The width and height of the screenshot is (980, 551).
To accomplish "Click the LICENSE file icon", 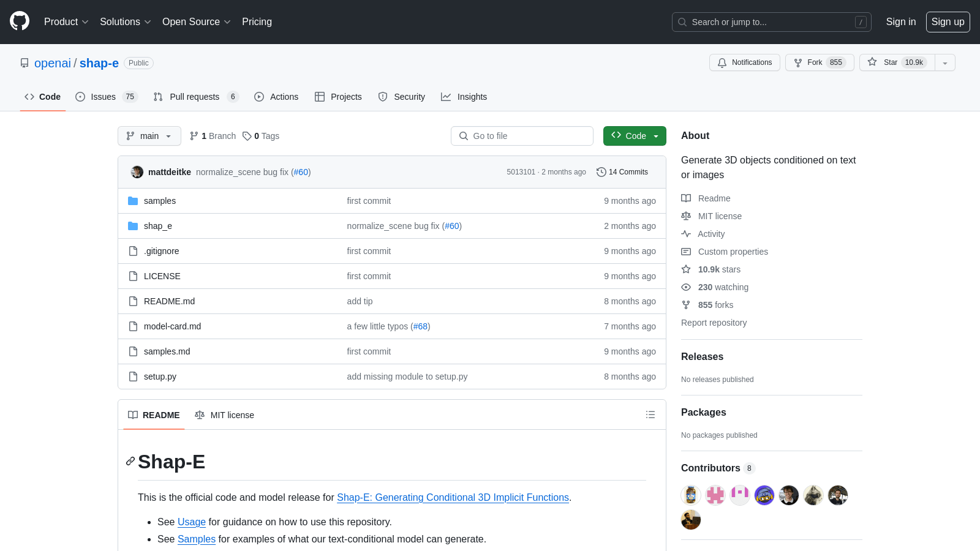I will (x=133, y=276).
